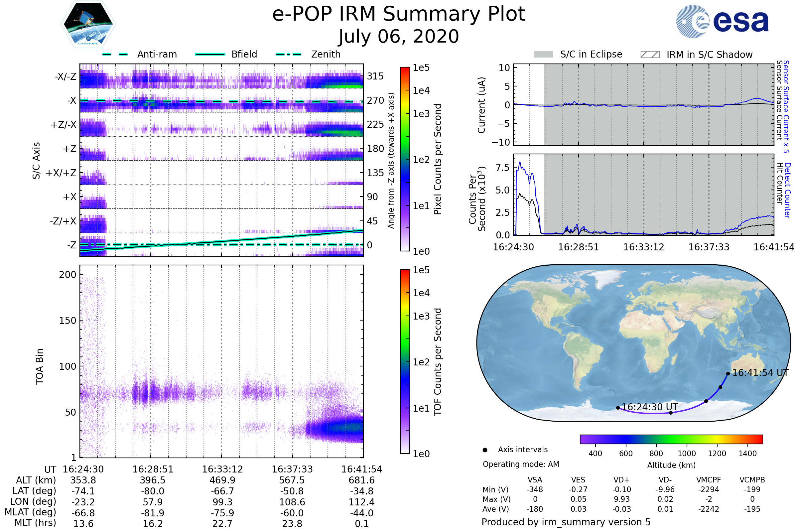
Task: Click the 16:41:54 UT orbit endpoint on map
Action: tap(728, 373)
